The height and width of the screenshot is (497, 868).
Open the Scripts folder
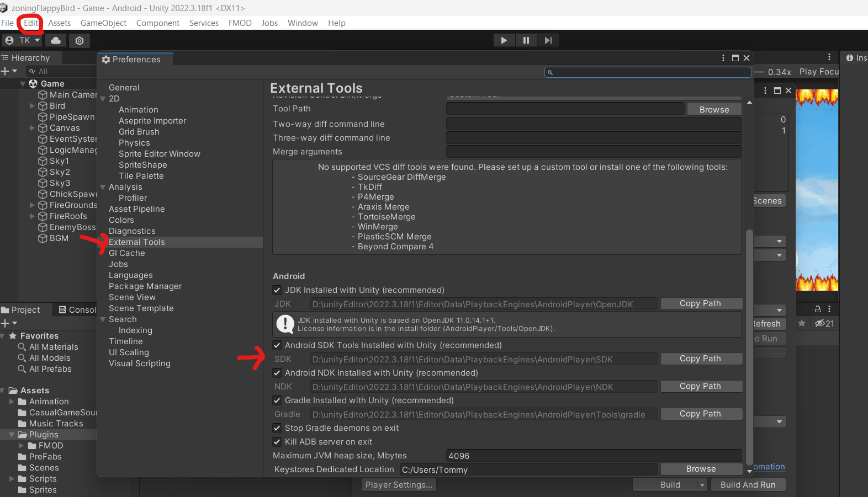pos(43,479)
